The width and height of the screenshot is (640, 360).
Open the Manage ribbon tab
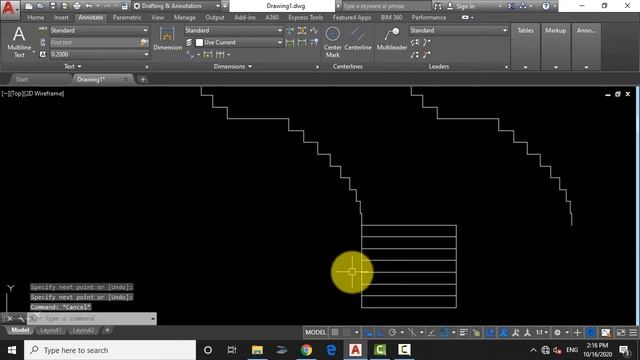click(184, 18)
